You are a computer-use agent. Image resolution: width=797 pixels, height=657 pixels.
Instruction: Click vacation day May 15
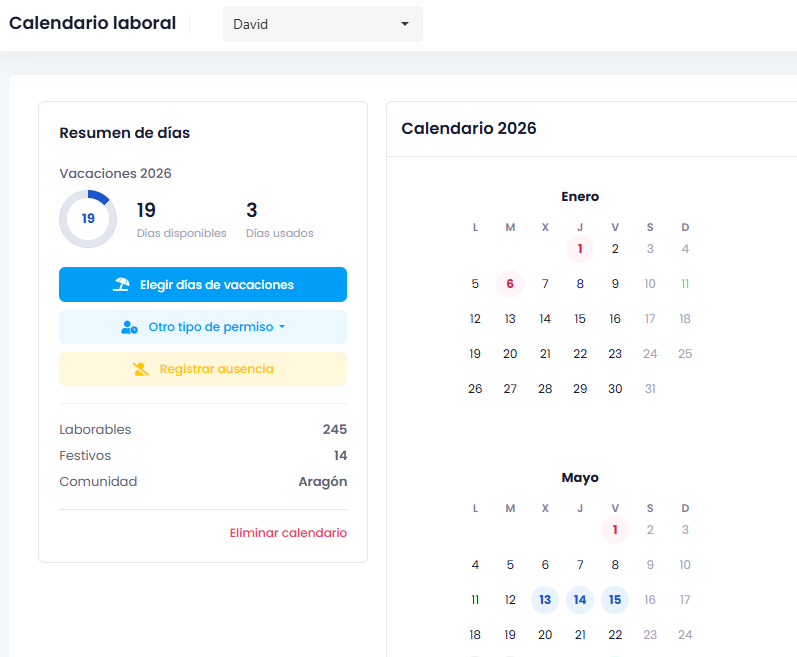[x=615, y=600]
